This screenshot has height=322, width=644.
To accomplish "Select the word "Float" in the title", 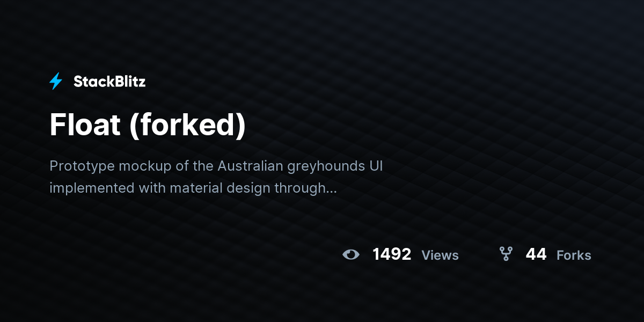I will point(85,125).
